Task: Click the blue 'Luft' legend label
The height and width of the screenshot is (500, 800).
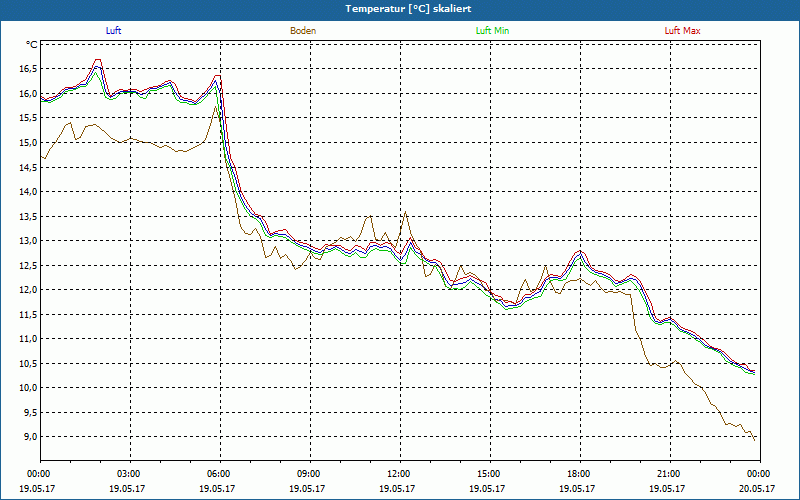Action: pos(113,31)
